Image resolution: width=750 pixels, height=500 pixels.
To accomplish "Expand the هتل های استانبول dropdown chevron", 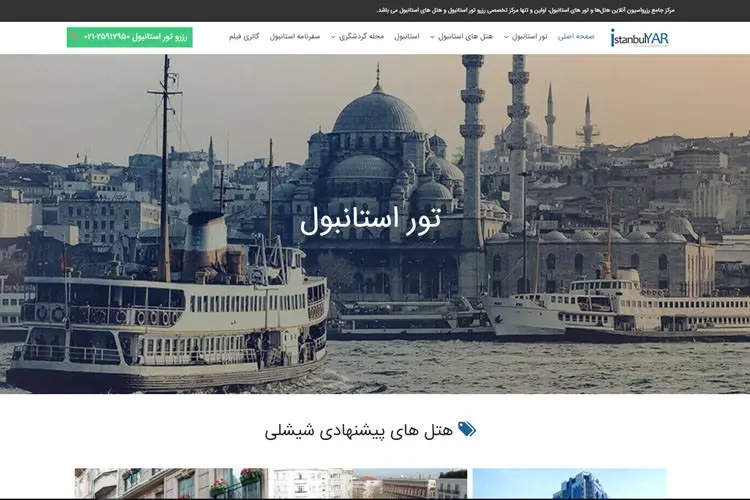I will 432,37.
